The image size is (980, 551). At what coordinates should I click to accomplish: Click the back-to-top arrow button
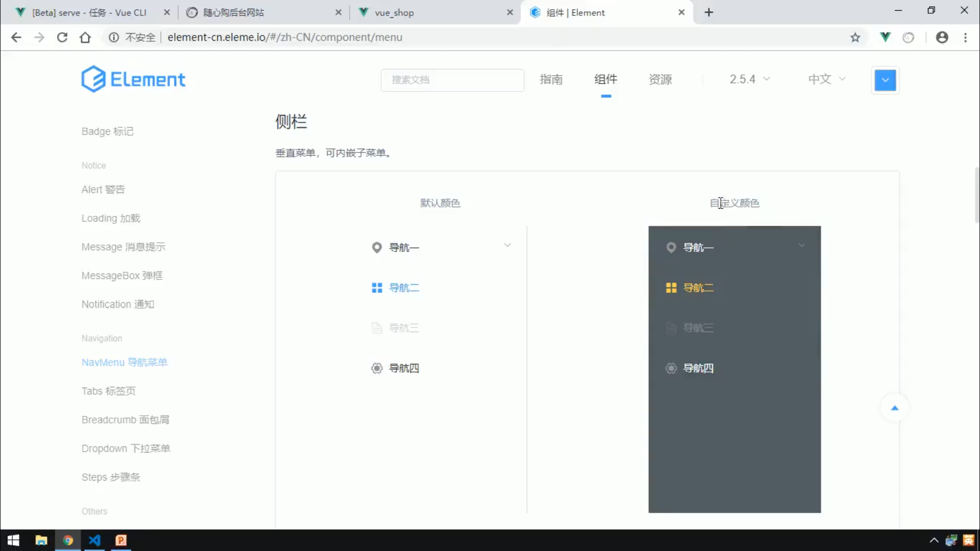(894, 408)
